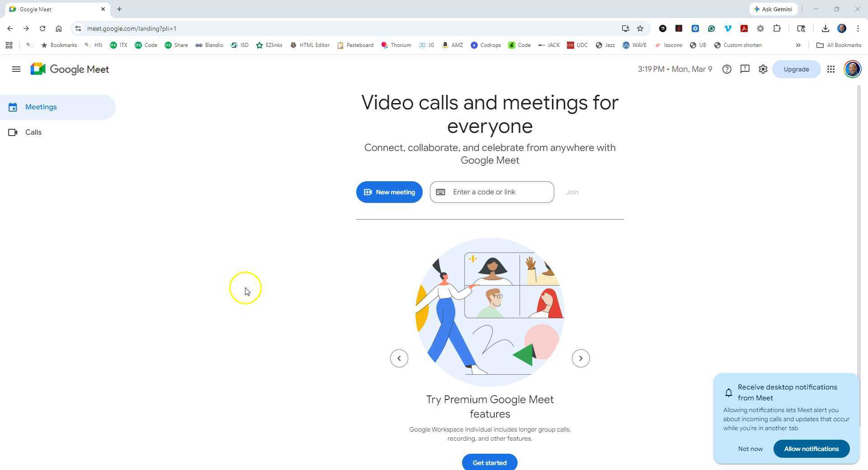Open the Blandio bookmark
Screen dimensions: 868x470
tap(209, 45)
